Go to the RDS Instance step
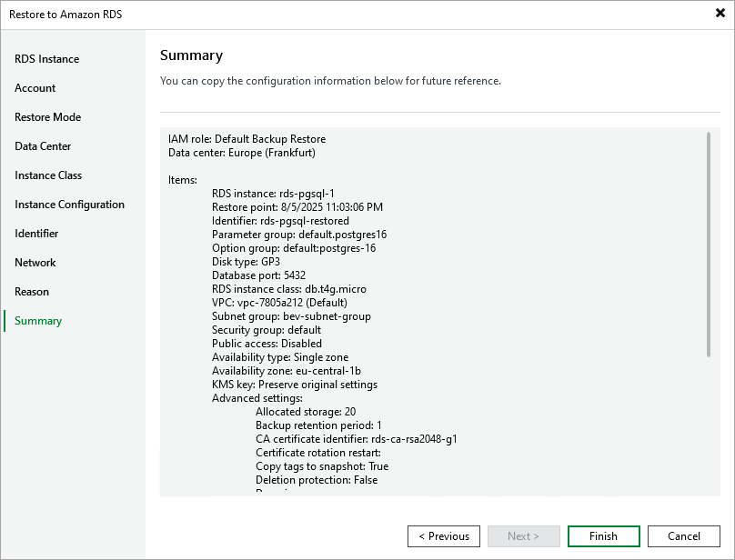735x560 pixels. 46,59
